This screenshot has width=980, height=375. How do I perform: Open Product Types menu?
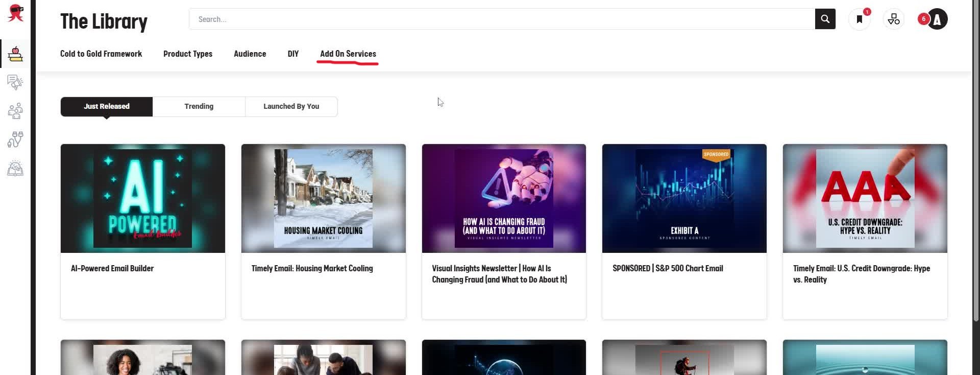[188, 54]
